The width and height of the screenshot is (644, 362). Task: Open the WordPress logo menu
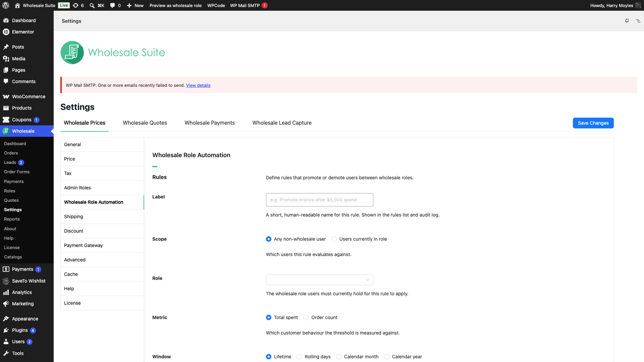(x=6, y=5)
